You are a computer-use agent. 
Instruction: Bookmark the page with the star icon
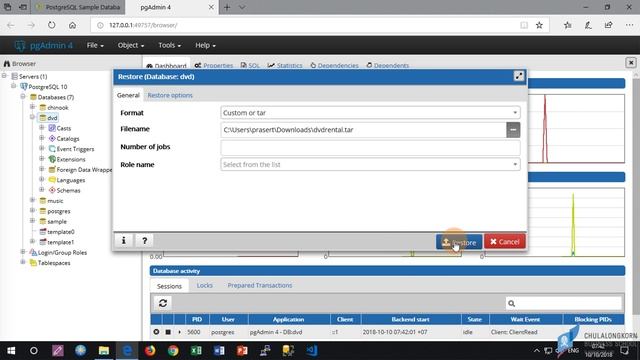(539, 25)
